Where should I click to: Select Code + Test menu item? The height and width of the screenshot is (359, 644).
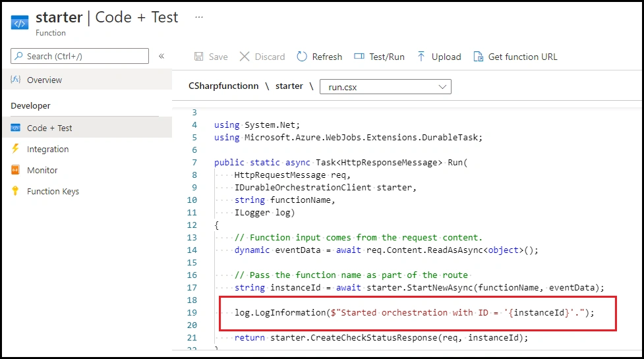tap(87, 128)
